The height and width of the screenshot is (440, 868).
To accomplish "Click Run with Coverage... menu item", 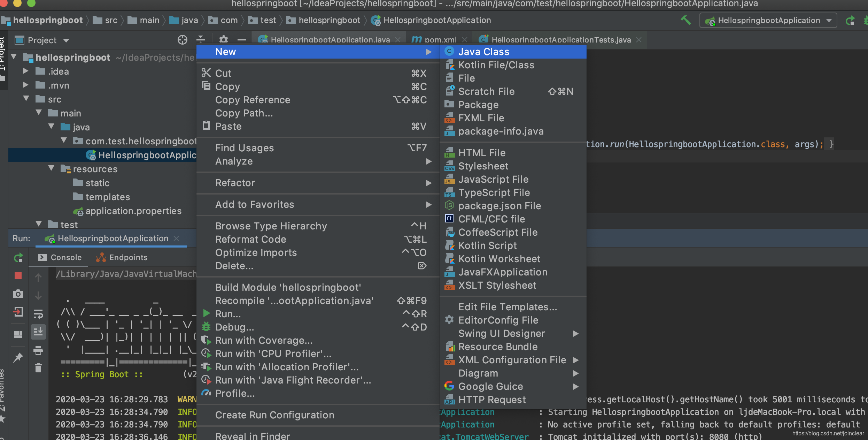I will 318,340.
